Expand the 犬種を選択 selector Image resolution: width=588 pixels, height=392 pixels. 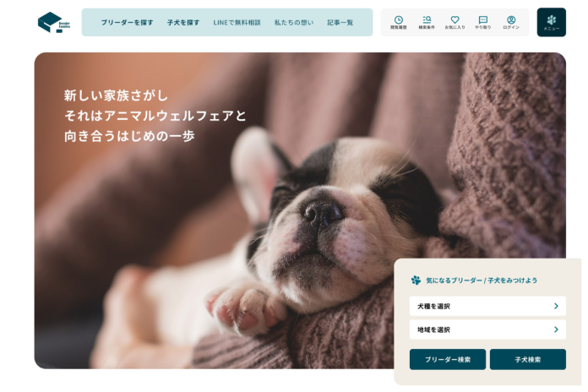coord(487,306)
